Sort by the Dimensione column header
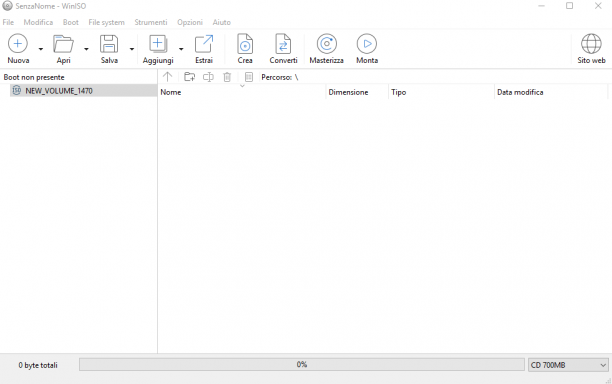 pos(357,92)
